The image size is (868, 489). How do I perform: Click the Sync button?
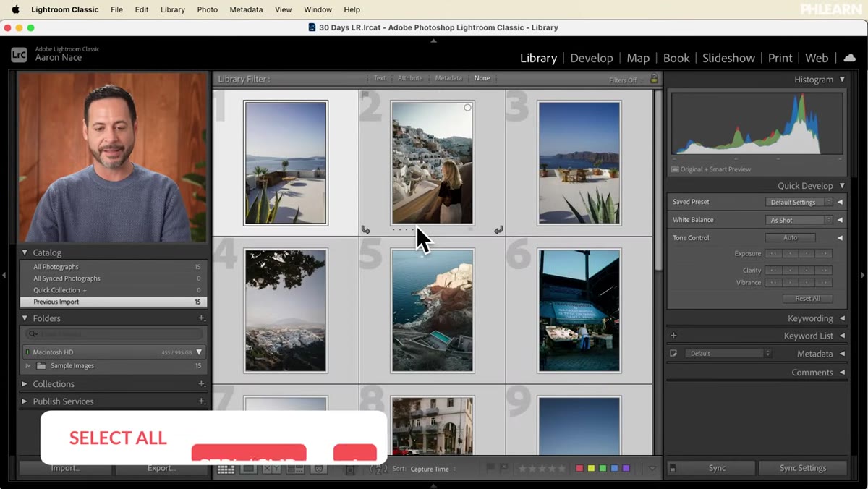(717, 468)
